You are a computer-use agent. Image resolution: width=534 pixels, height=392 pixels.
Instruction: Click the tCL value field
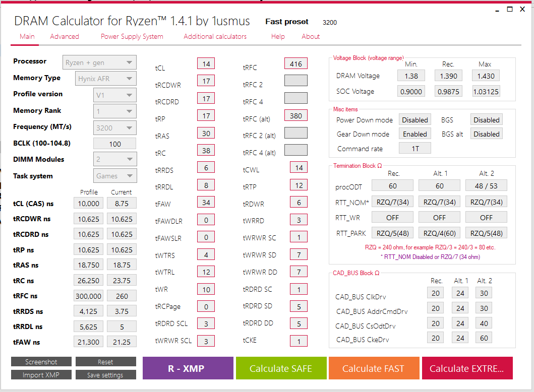click(x=206, y=63)
